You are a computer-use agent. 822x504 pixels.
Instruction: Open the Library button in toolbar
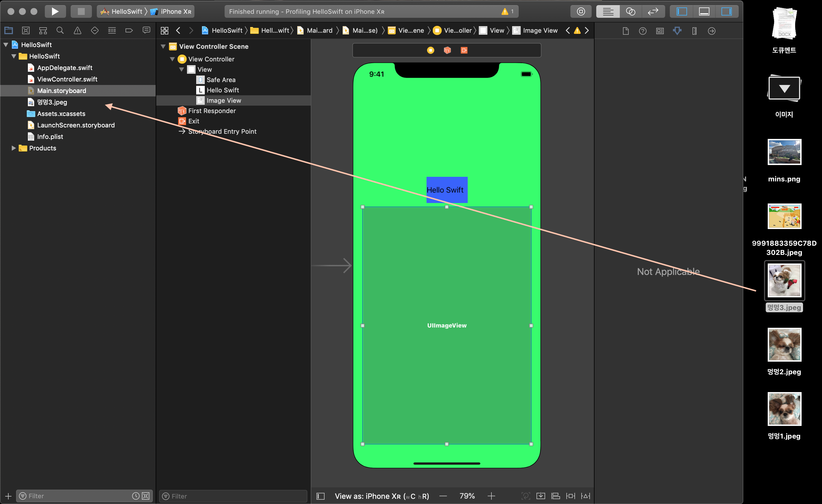581,11
